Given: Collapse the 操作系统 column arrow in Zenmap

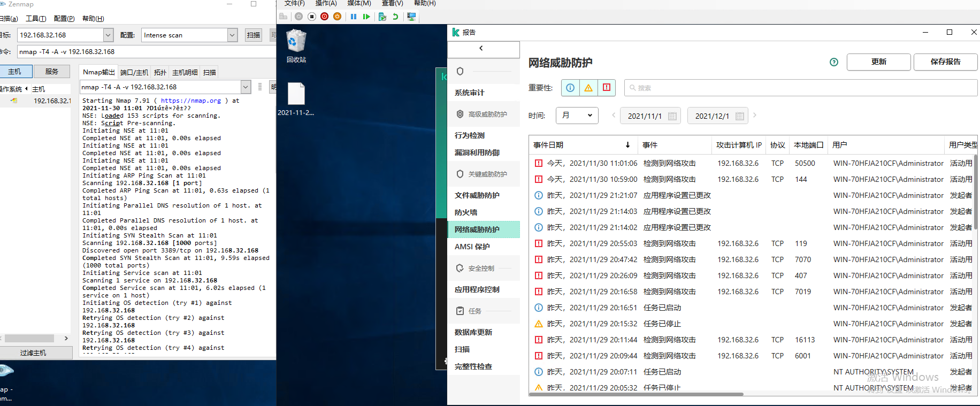Looking at the screenshot, I should coord(26,89).
